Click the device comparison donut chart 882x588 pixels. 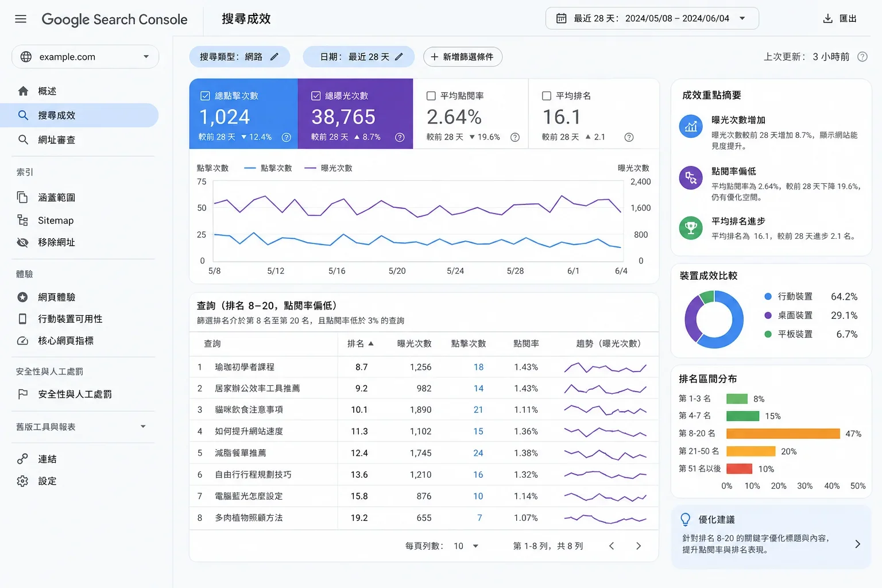[x=714, y=319]
